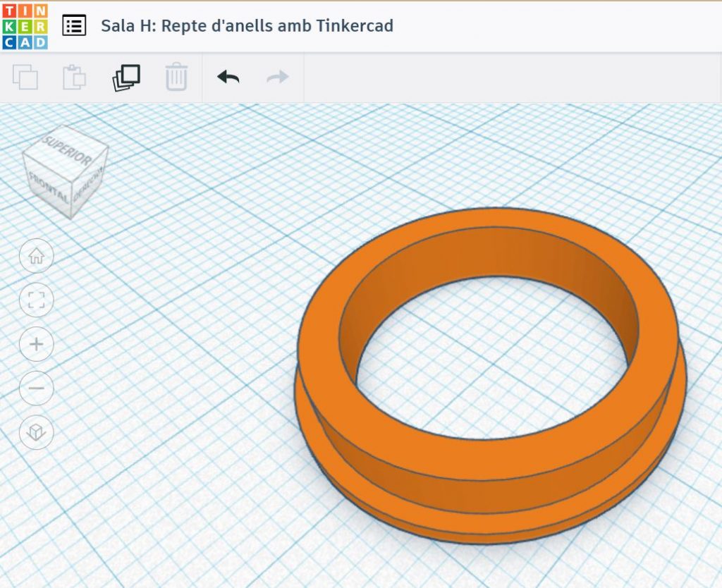Click the Copy icon in toolbar
This screenshot has width=722, height=588.
pos(25,77)
